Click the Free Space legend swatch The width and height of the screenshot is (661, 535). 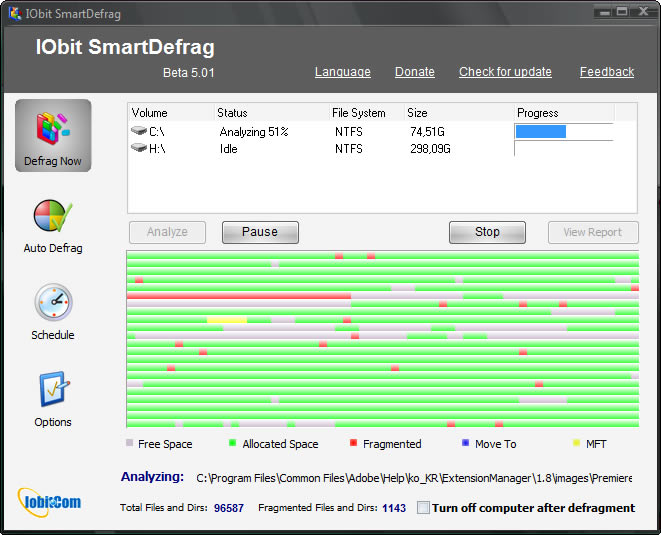[129, 443]
